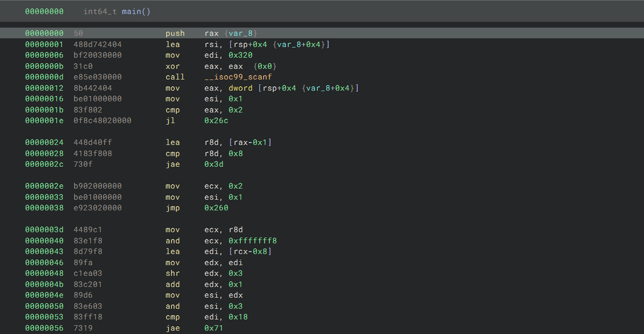
Task: Select the mask constant 0xfffffff8
Action: coord(252,241)
